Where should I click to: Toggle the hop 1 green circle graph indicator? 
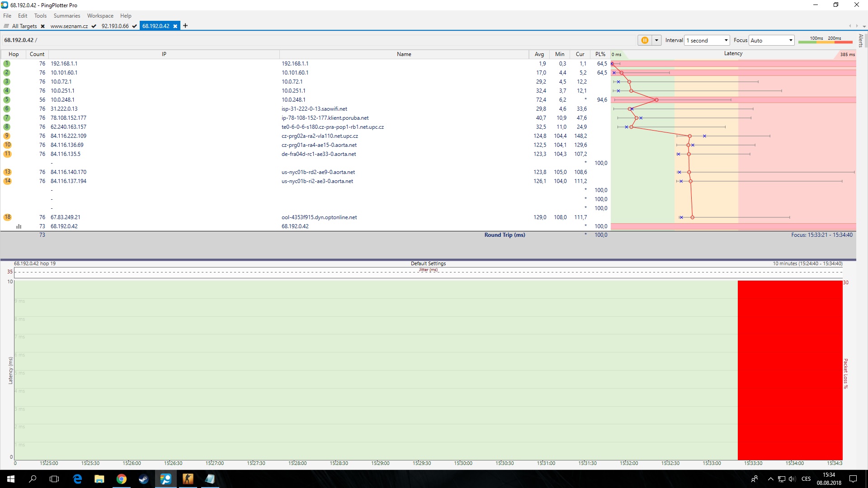tap(7, 64)
